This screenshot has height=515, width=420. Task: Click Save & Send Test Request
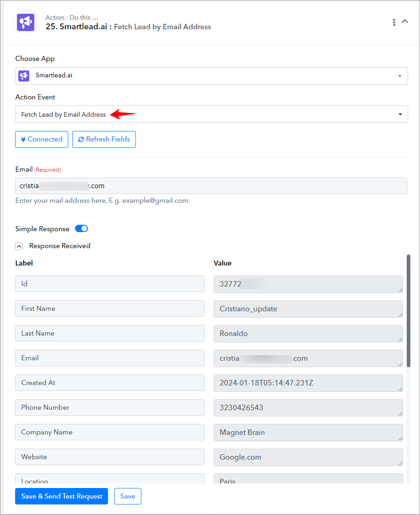(x=61, y=496)
